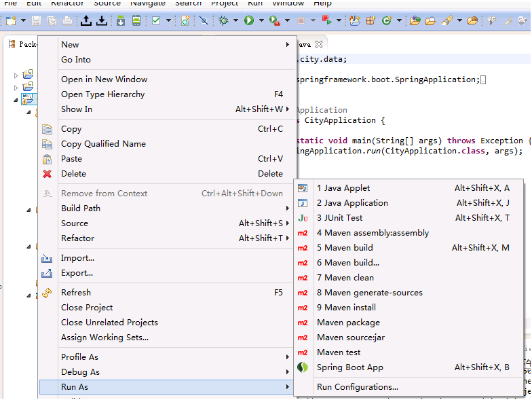
Task: Click the Open Task folder icon
Action: pos(430,21)
